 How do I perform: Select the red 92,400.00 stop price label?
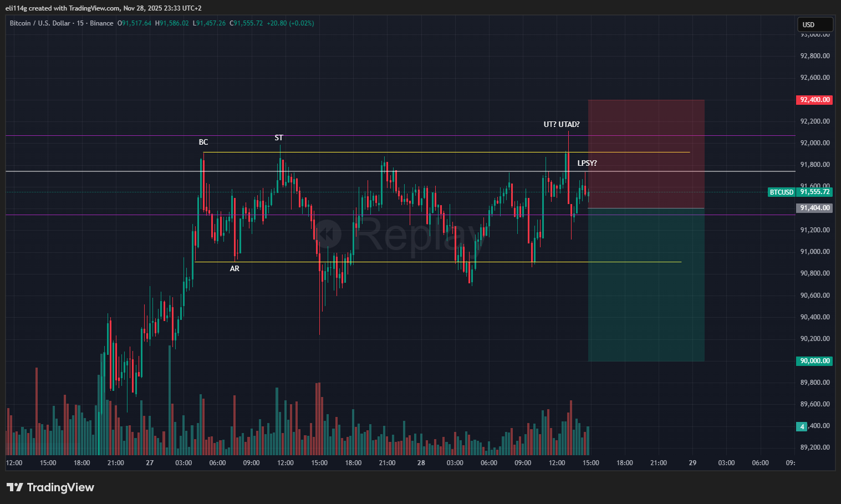coord(814,100)
